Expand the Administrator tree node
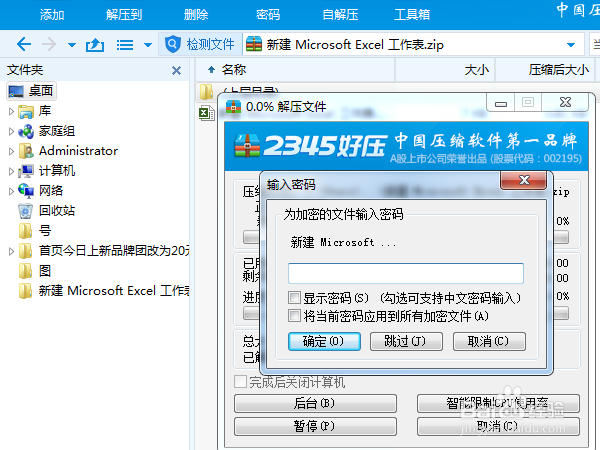 click(11, 151)
